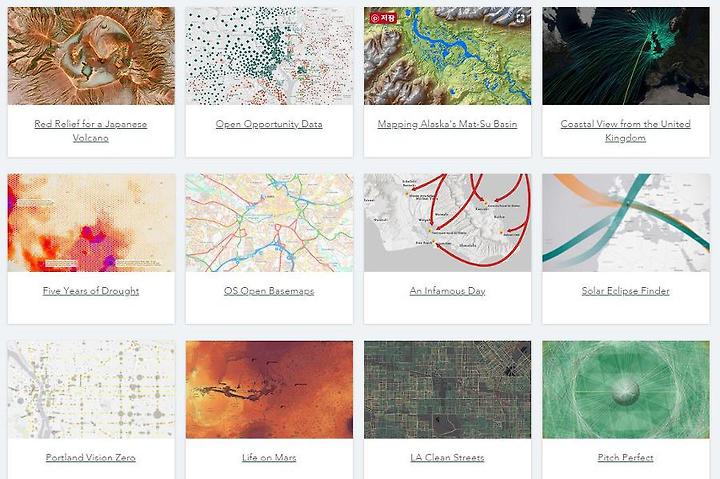Click the visual search icon on Alaska map
This screenshot has width=720, height=479.
click(520, 18)
